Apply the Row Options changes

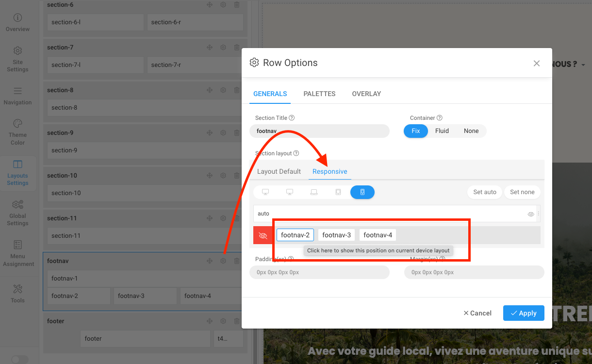coord(524,313)
